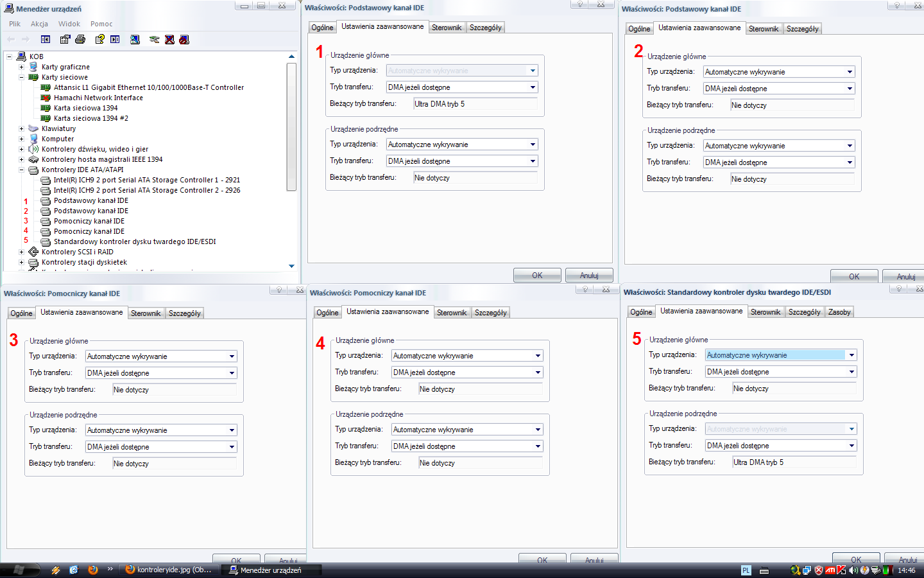
Task: Switch to the Zasoby tab
Action: (839, 312)
